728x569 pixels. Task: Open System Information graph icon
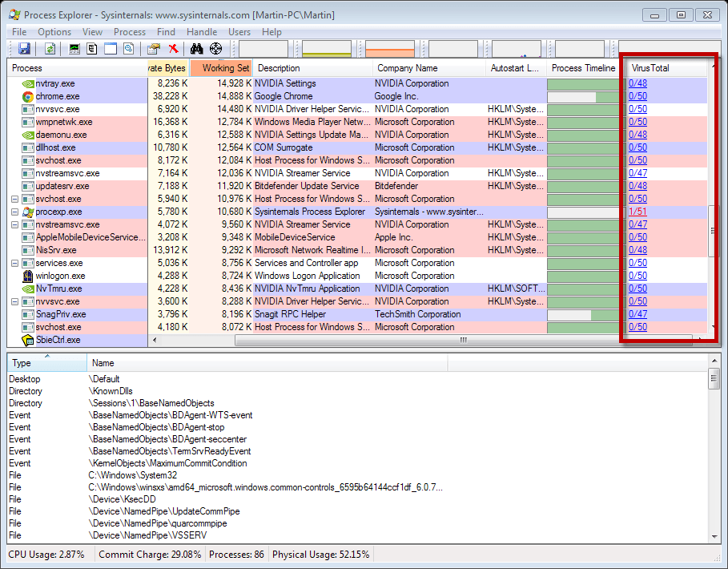tap(74, 48)
